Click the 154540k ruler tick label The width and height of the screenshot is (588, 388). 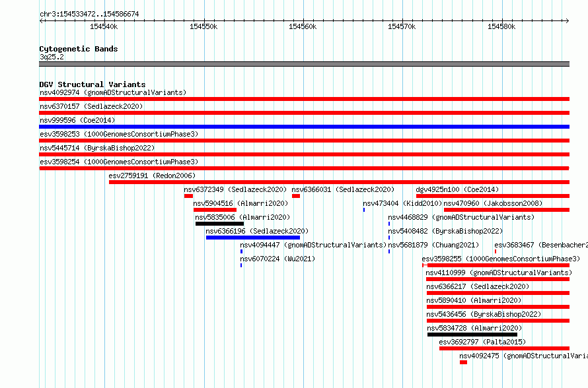point(104,26)
